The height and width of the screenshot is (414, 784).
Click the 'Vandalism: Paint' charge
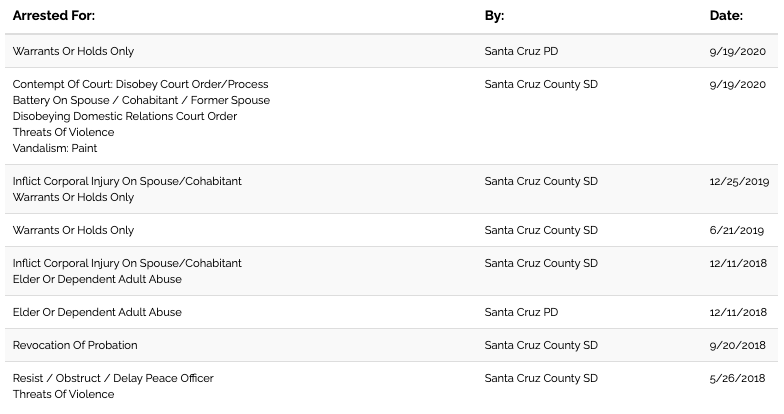point(55,148)
